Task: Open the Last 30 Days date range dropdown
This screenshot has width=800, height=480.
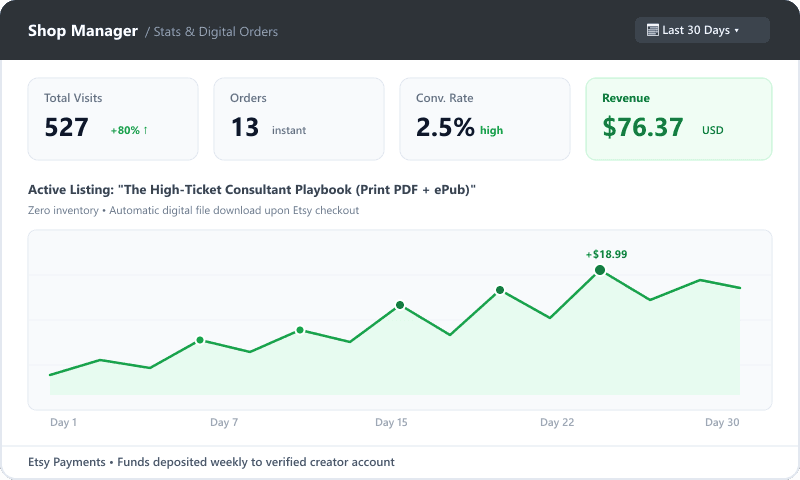Action: (702, 30)
